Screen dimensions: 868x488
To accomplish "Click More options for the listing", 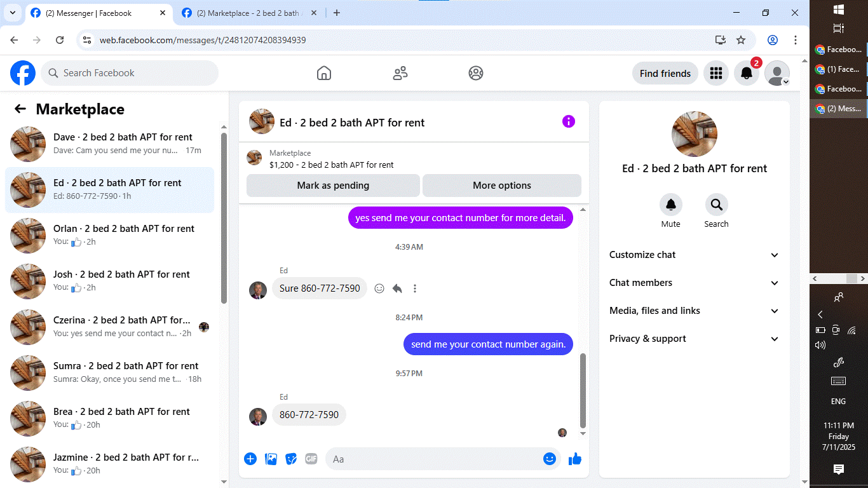I will point(502,186).
